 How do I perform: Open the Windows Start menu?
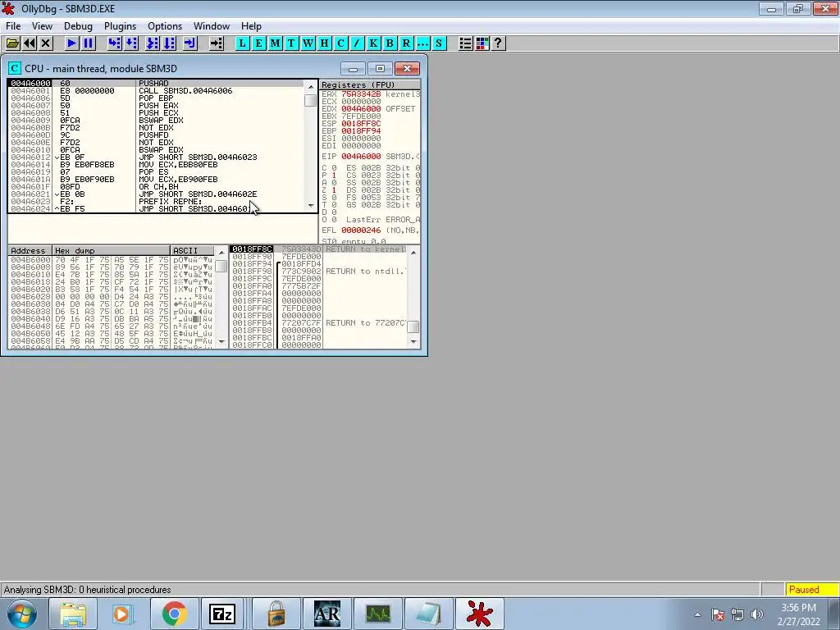pos(22,614)
